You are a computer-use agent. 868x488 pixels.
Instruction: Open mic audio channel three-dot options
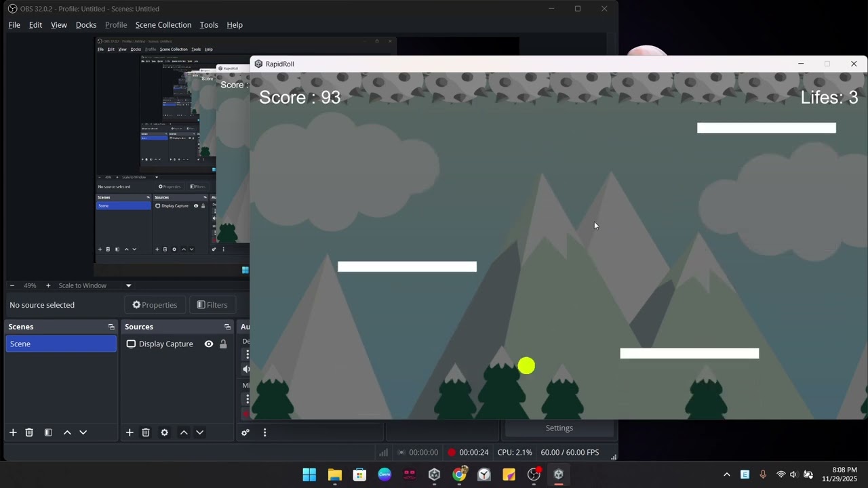coord(248,399)
